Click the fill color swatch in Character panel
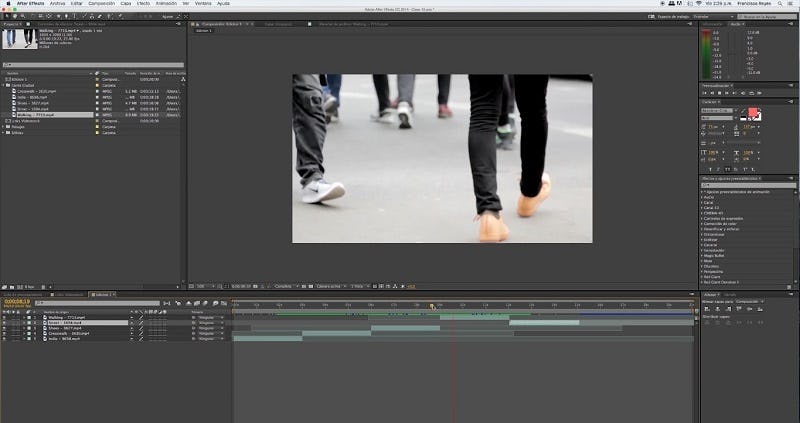 [x=753, y=112]
